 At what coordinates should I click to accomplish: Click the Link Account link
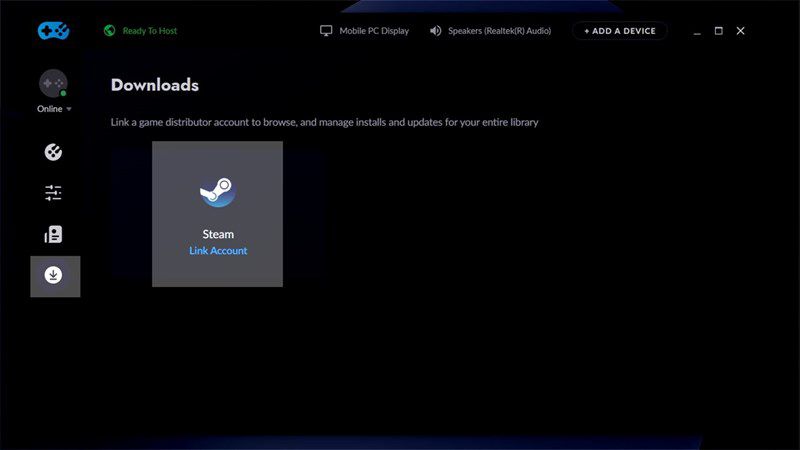pos(218,251)
